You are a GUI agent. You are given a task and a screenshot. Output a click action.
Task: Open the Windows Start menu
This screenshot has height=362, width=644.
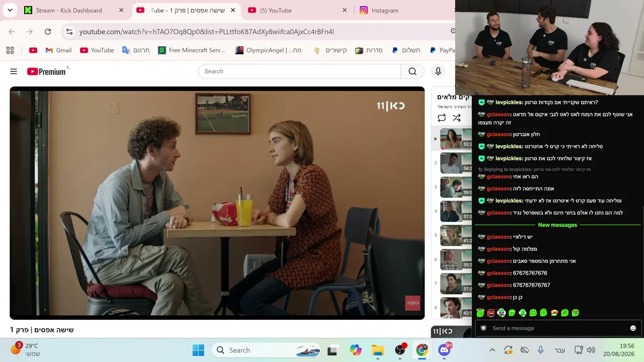point(198,350)
